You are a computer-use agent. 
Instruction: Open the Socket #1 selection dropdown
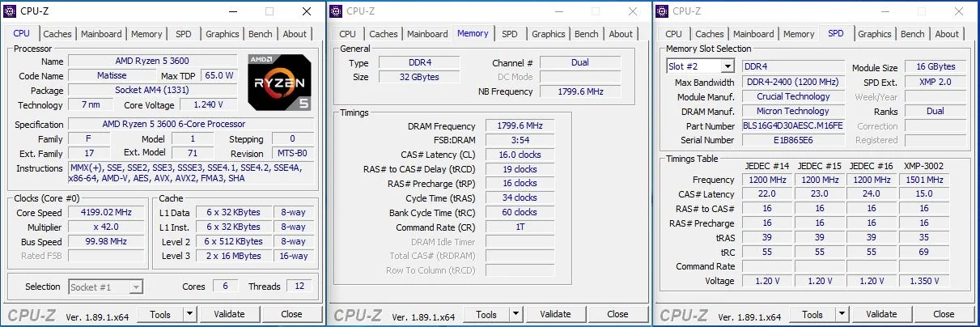pyautogui.click(x=106, y=287)
